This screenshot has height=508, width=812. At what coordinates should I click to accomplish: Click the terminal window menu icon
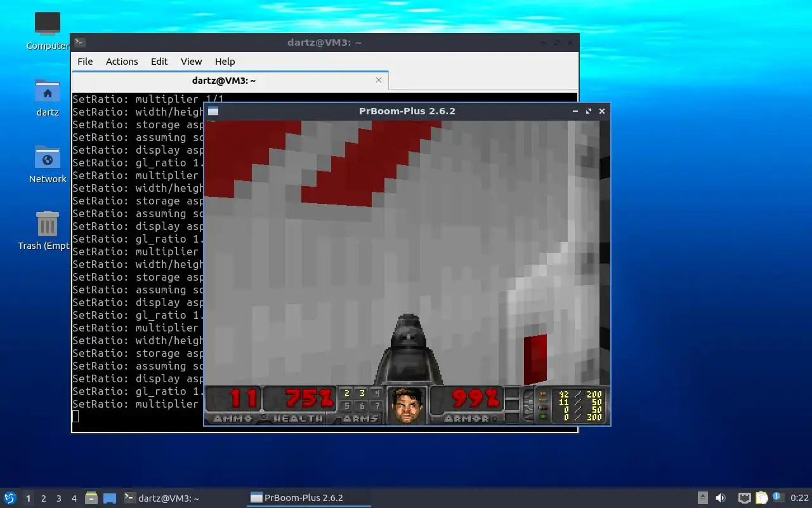click(80, 43)
